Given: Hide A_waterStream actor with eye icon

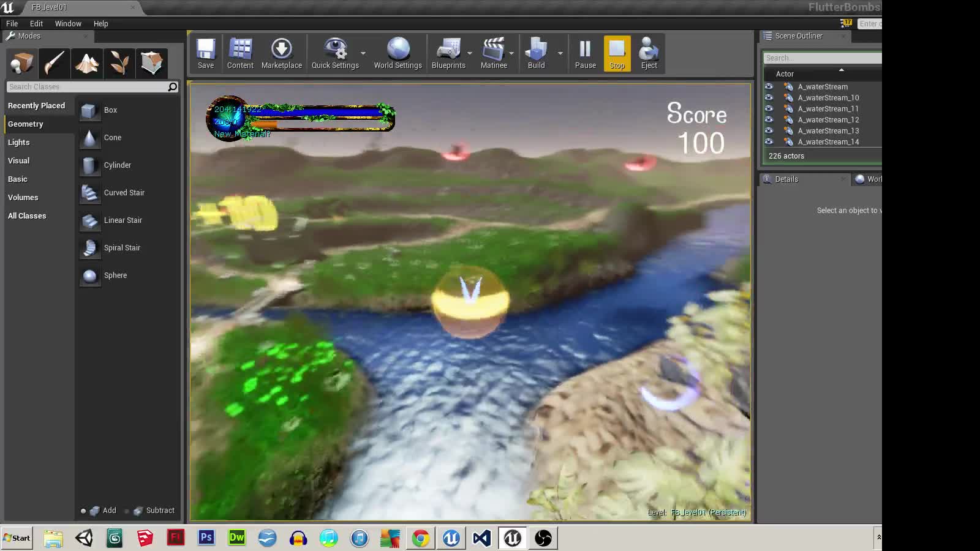Looking at the screenshot, I should (769, 87).
